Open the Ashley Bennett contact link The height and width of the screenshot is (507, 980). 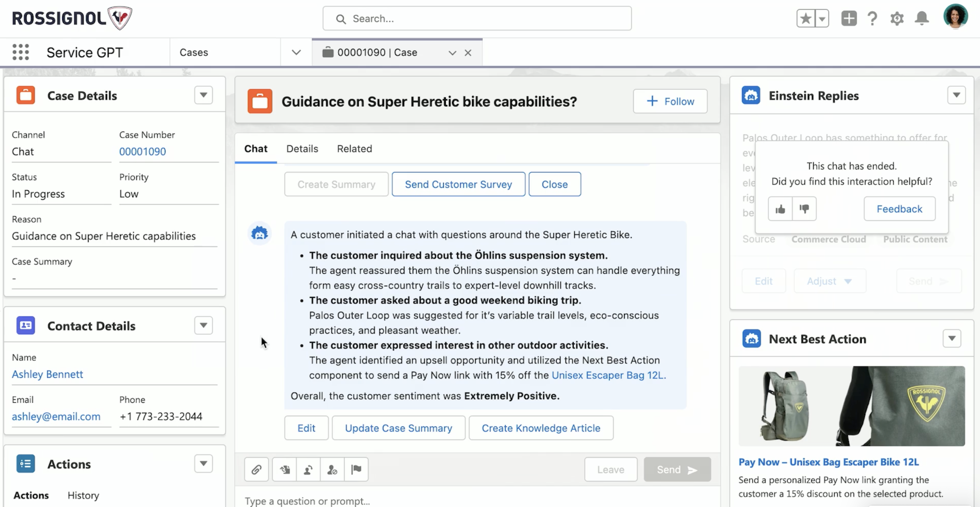47,374
